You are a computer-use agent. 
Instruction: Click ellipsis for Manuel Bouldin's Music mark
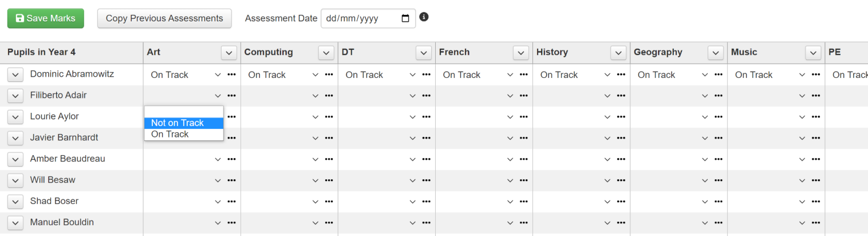click(x=815, y=223)
